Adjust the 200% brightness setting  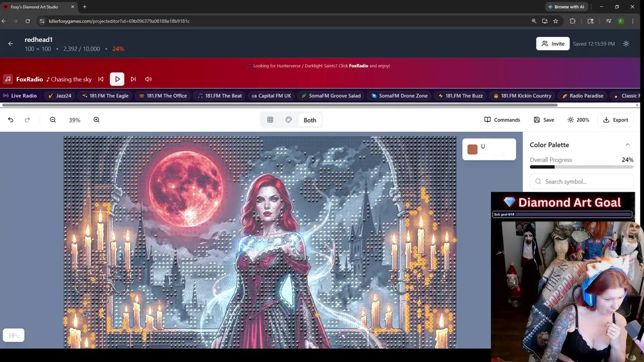click(x=578, y=120)
